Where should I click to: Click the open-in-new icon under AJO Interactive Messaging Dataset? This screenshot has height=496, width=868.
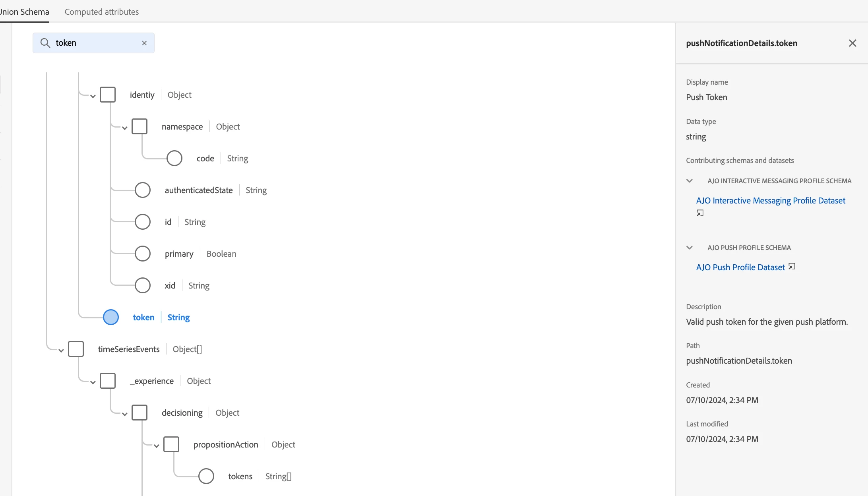point(700,213)
